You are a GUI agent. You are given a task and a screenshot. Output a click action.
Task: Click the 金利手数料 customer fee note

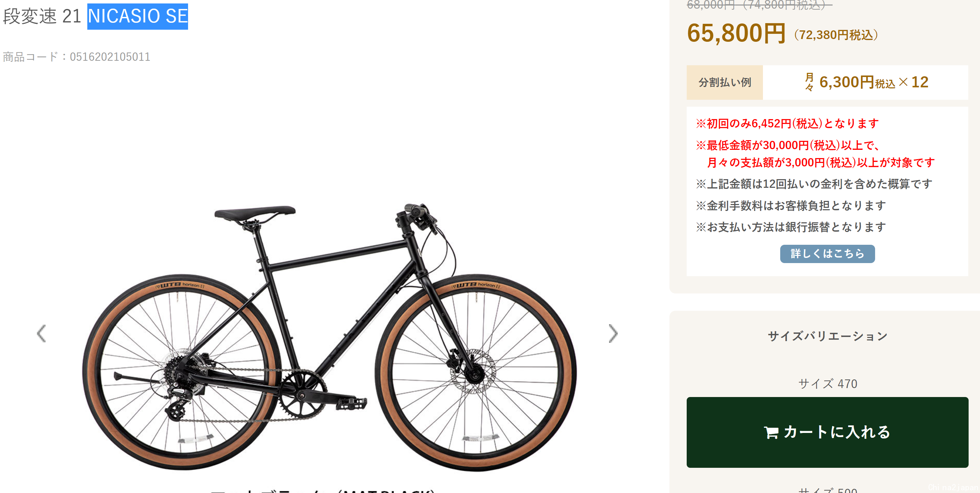pyautogui.click(x=791, y=205)
